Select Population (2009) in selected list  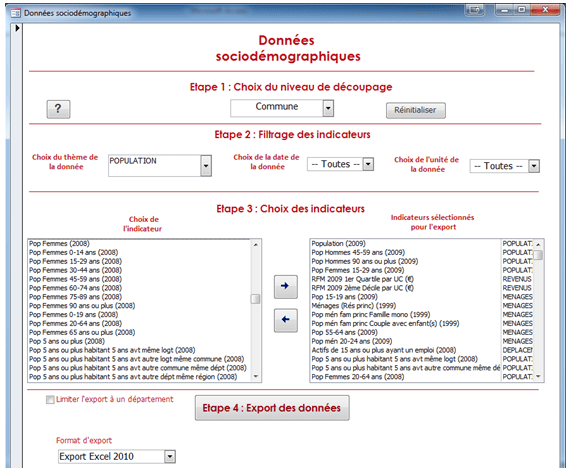[422, 243]
